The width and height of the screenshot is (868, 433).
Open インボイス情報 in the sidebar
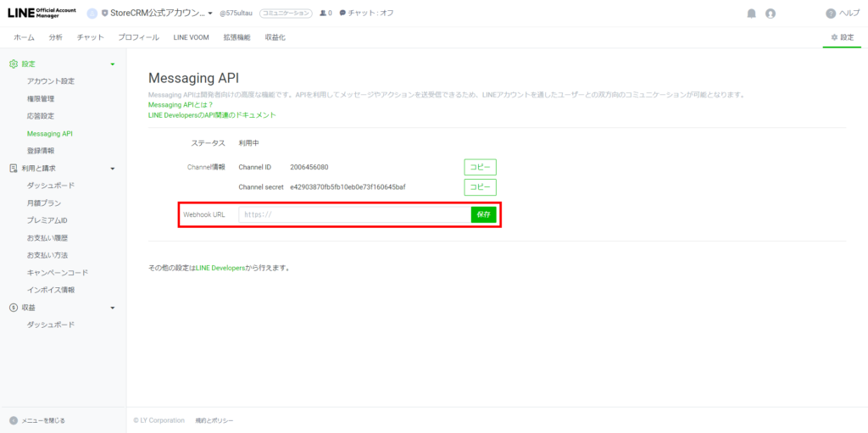50,290
